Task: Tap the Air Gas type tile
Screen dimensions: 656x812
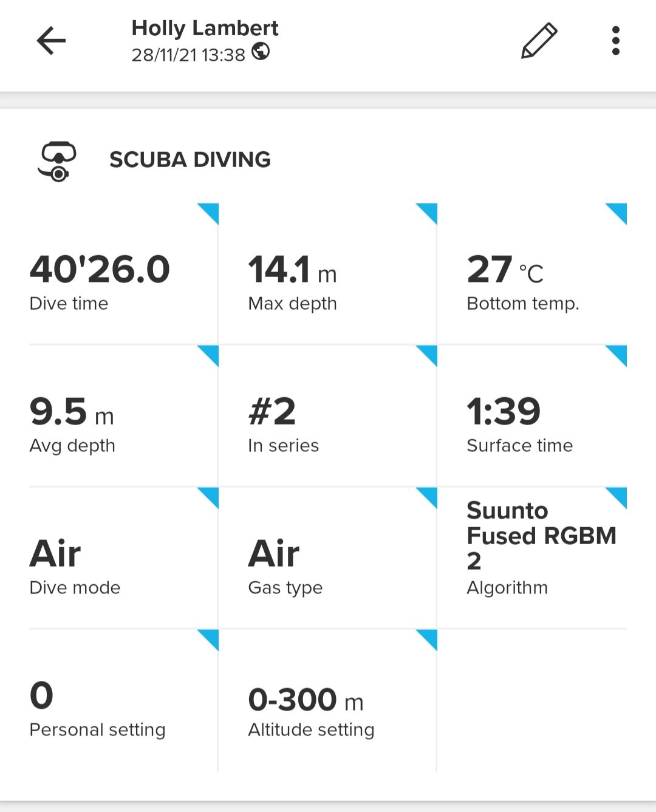Action: click(x=274, y=554)
